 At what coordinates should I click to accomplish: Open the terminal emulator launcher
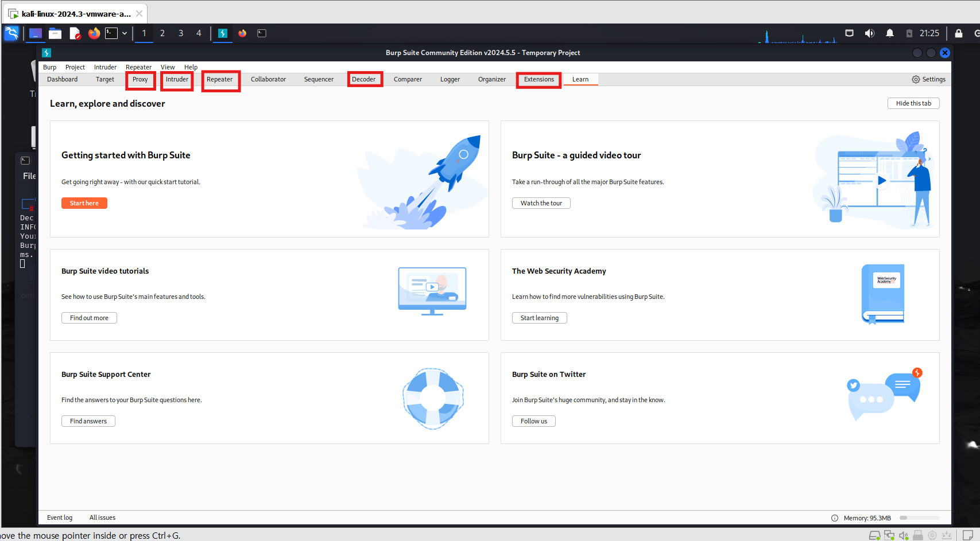tap(111, 33)
